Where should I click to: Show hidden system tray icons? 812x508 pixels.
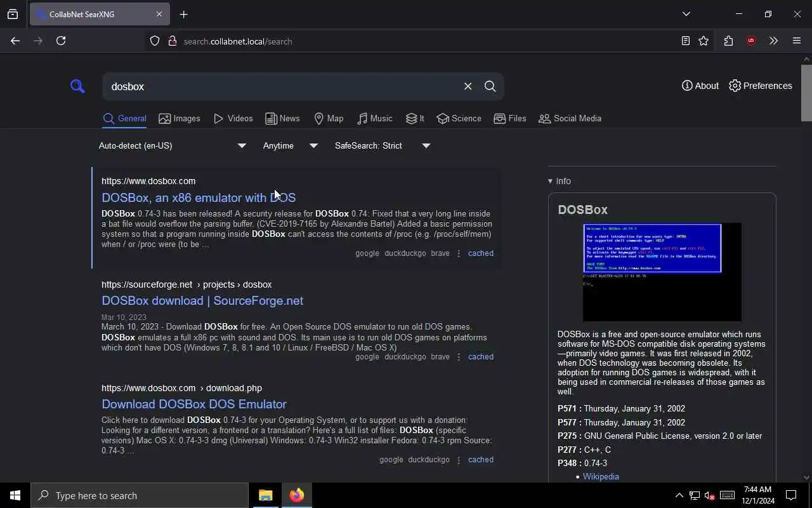(x=679, y=496)
